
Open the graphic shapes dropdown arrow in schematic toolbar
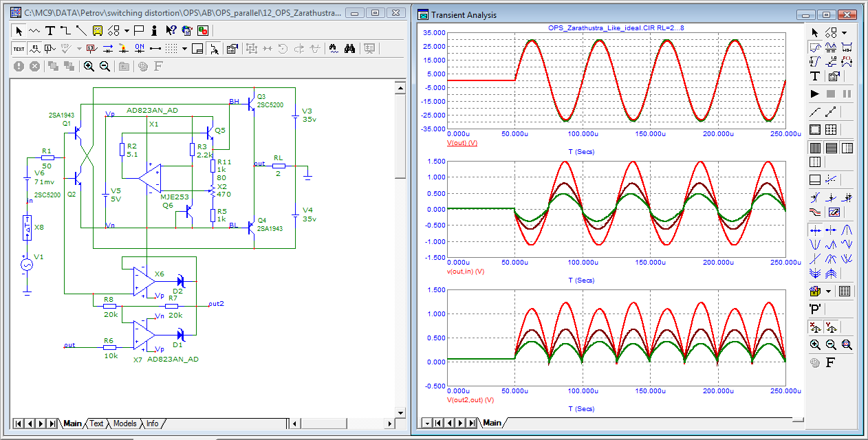pos(127,30)
